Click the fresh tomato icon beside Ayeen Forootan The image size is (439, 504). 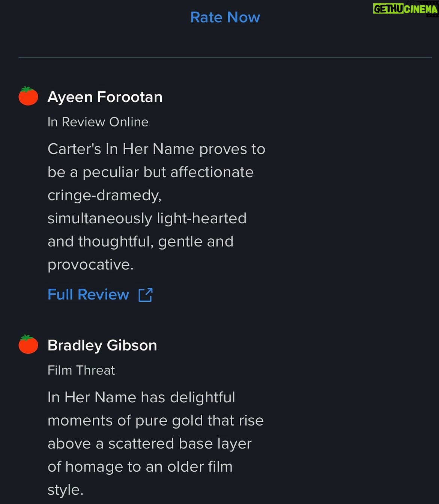tap(29, 96)
